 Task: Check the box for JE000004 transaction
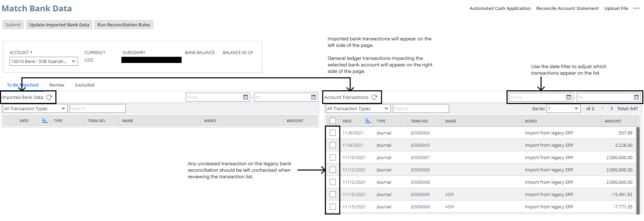(x=333, y=133)
